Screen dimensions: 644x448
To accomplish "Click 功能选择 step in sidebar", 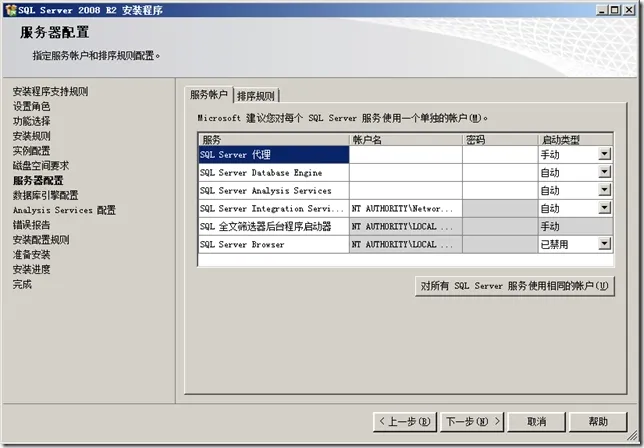I will click(x=32, y=121).
